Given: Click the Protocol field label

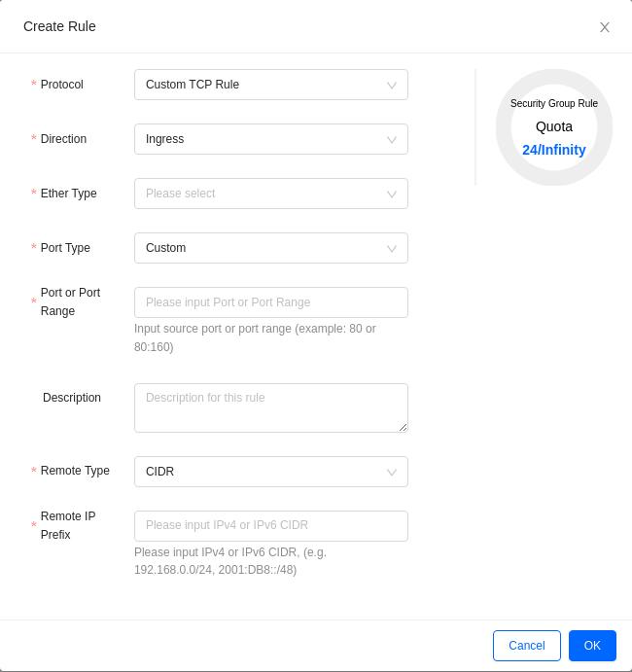Looking at the screenshot, I should 61,85.
